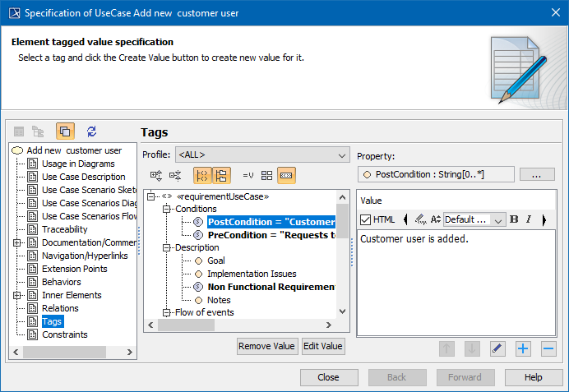569x392 pixels.
Task: Toggle the highlighted rightmost Tags toolbar icon
Action: [286, 175]
